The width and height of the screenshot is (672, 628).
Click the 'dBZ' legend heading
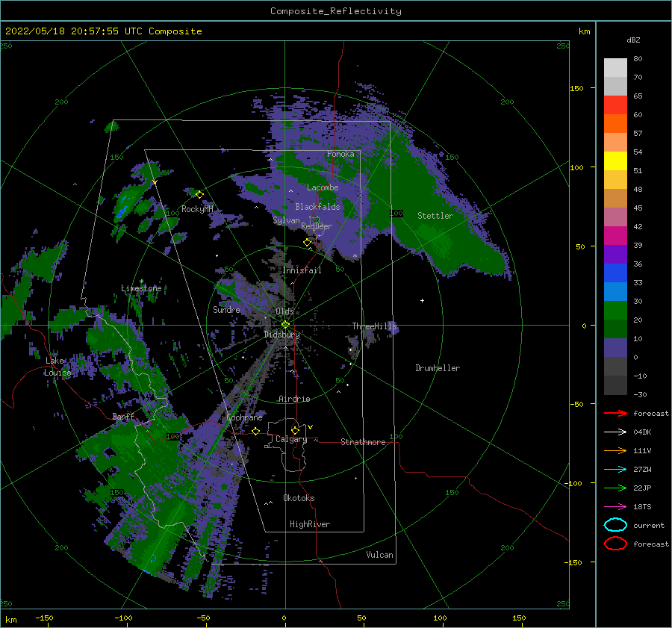633,40
